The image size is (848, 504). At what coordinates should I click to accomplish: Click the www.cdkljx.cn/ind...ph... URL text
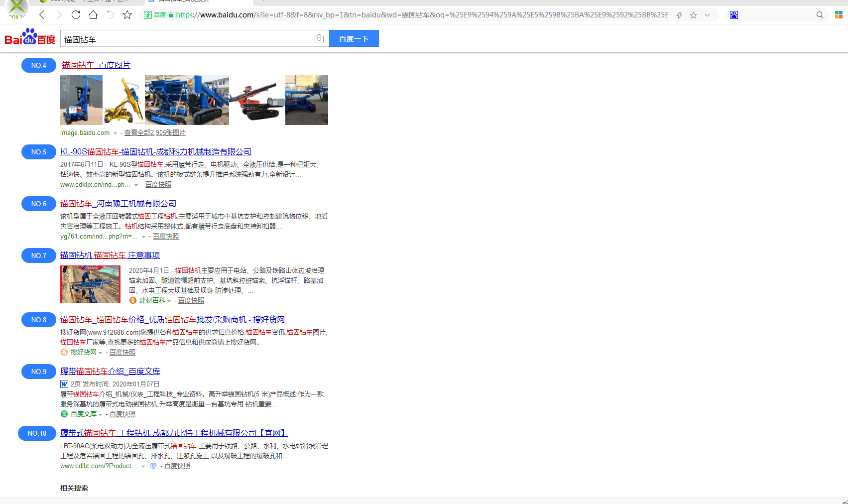95,185
